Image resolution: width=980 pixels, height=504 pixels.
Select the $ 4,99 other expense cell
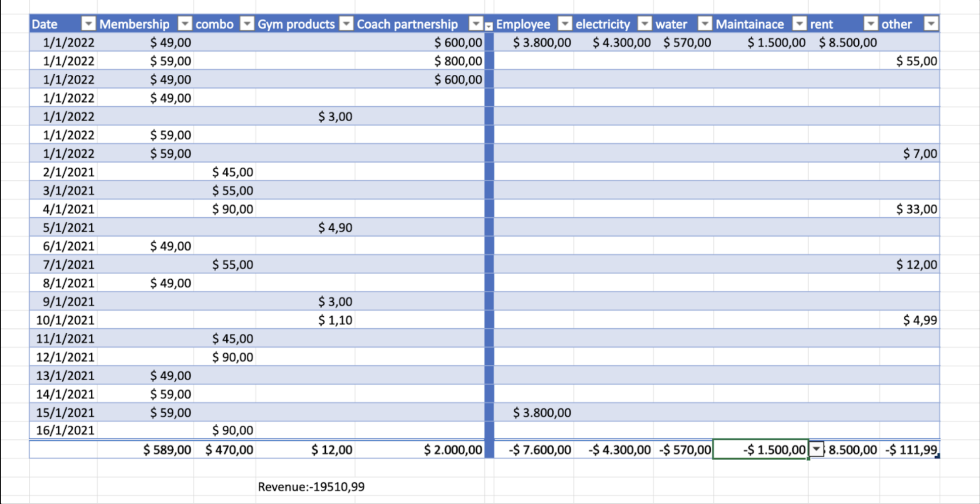(910, 320)
